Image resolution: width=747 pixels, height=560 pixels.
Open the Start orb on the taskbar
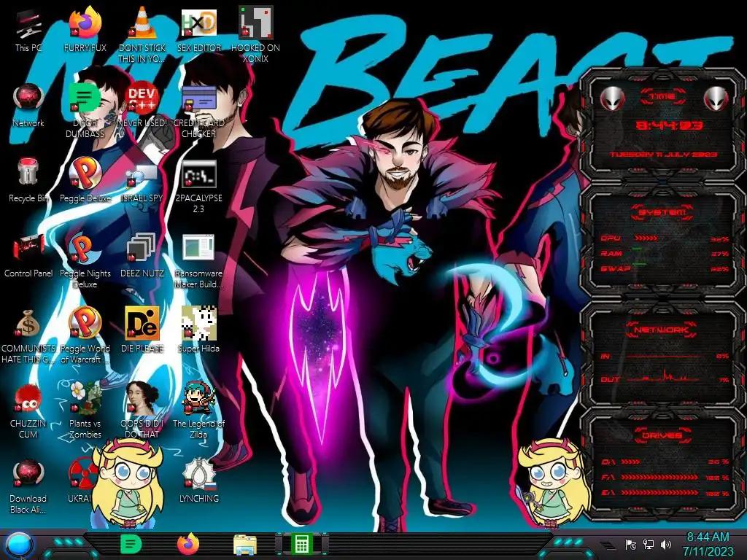(x=18, y=545)
